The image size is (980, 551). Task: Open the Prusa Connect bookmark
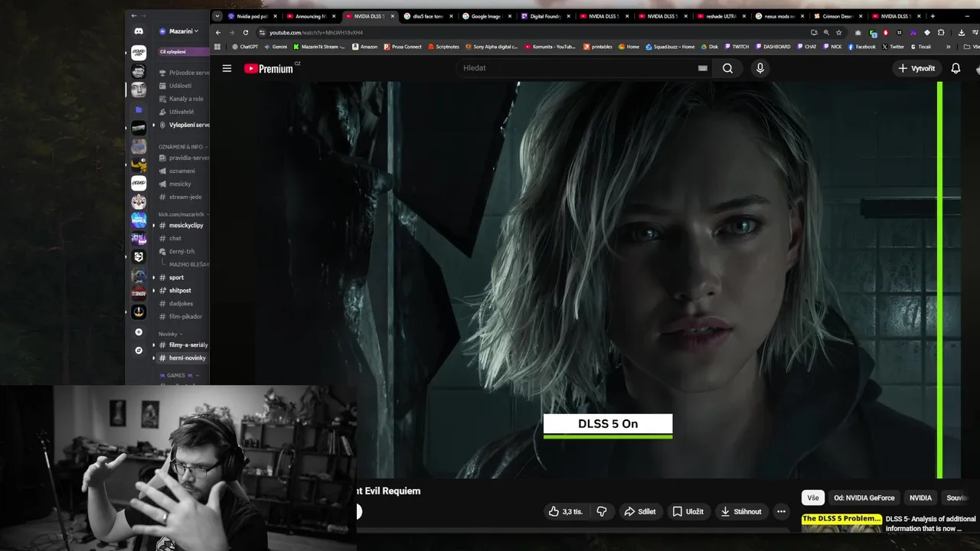tap(403, 47)
